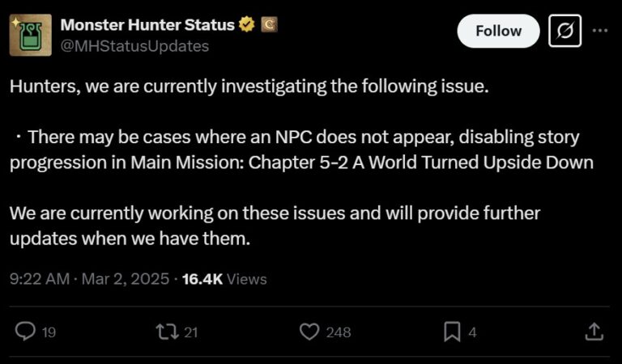The image size is (622, 364).
Task: Click the share upload arrow icon
Action: (x=594, y=331)
